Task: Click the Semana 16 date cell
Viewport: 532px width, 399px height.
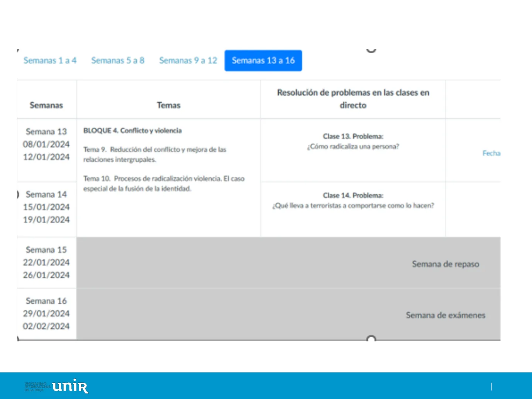Action: point(46,314)
